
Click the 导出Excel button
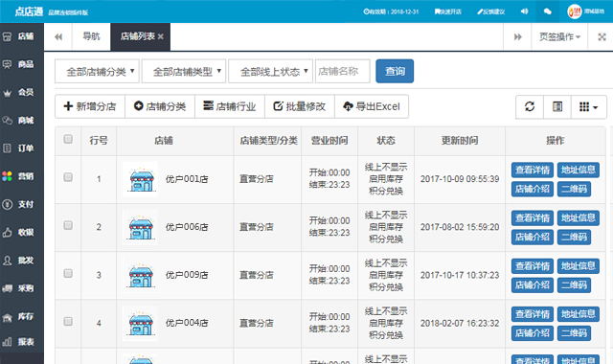(372, 106)
